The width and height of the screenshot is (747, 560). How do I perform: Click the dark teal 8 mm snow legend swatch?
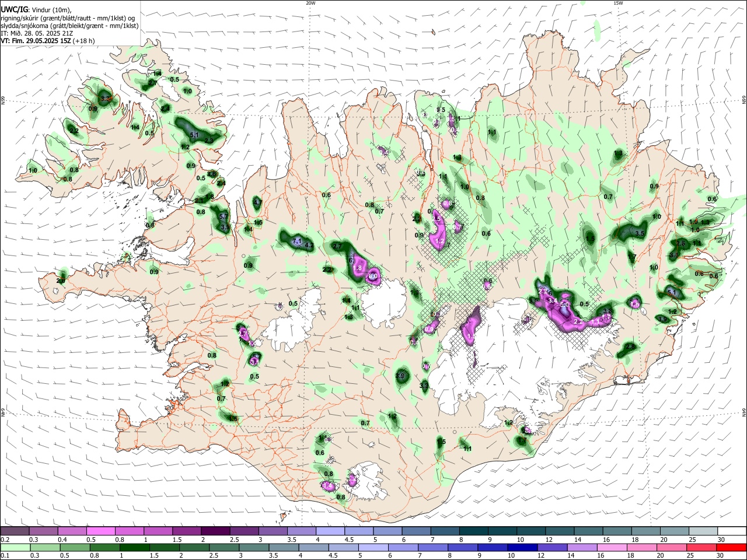474,531
